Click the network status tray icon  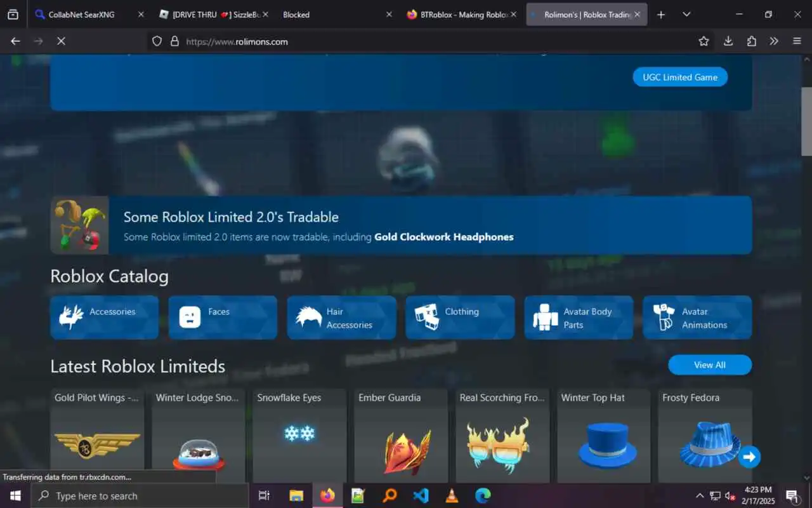[715, 496]
